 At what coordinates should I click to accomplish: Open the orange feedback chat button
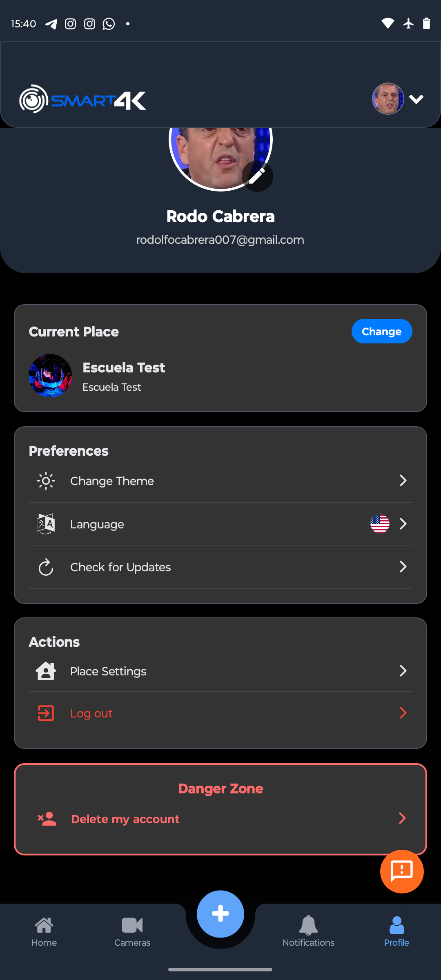pyautogui.click(x=402, y=871)
